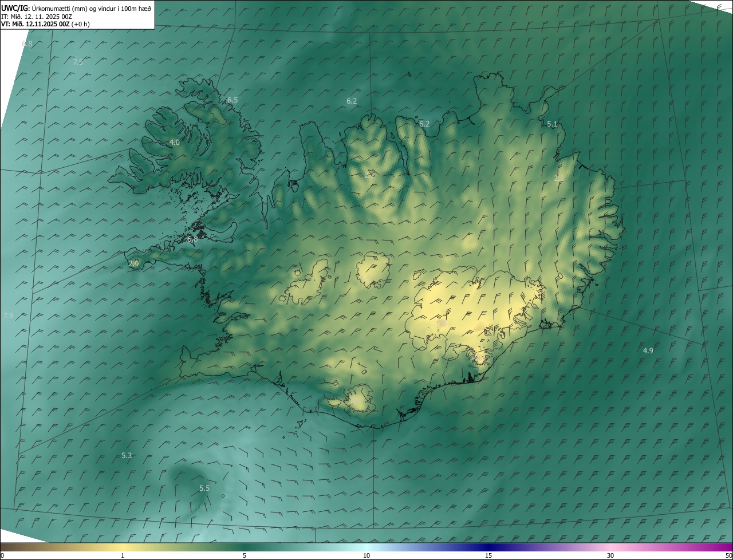
Task: Click the 5.1 value off the northeast coast
Action: click(552, 124)
